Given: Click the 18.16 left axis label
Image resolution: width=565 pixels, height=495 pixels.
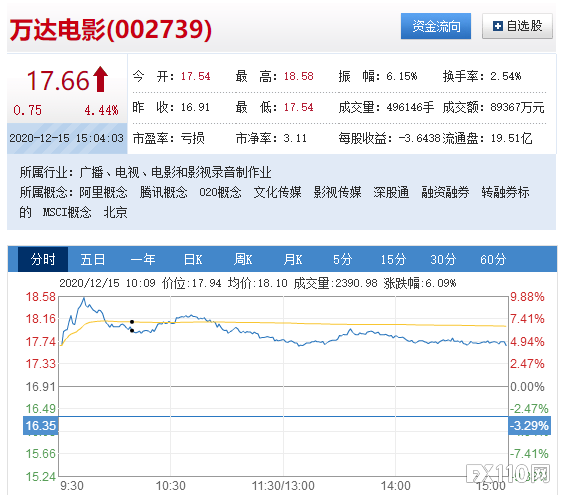Looking at the screenshot, I should click(x=41, y=318).
